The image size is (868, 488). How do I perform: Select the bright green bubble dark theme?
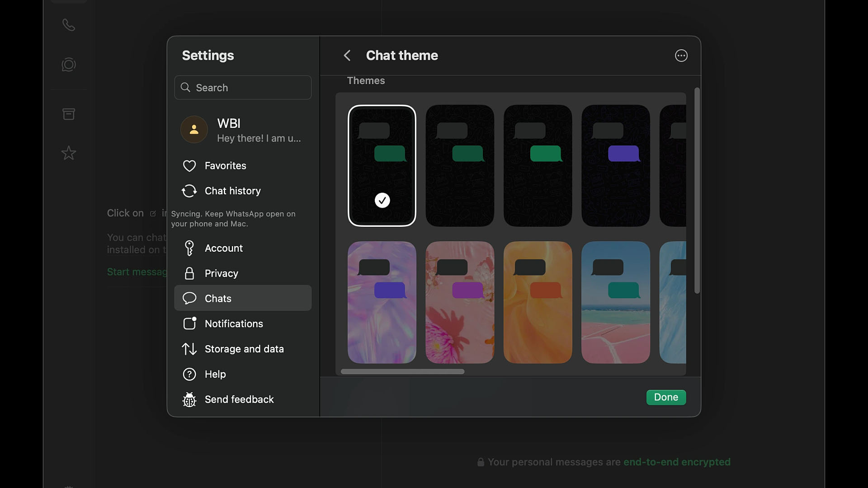coord(538,166)
